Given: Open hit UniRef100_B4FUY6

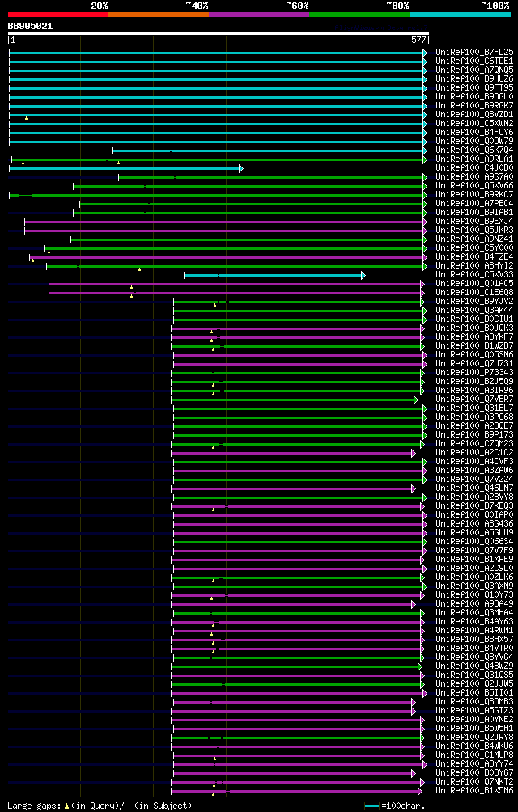Looking at the screenshot, I should (474, 133).
